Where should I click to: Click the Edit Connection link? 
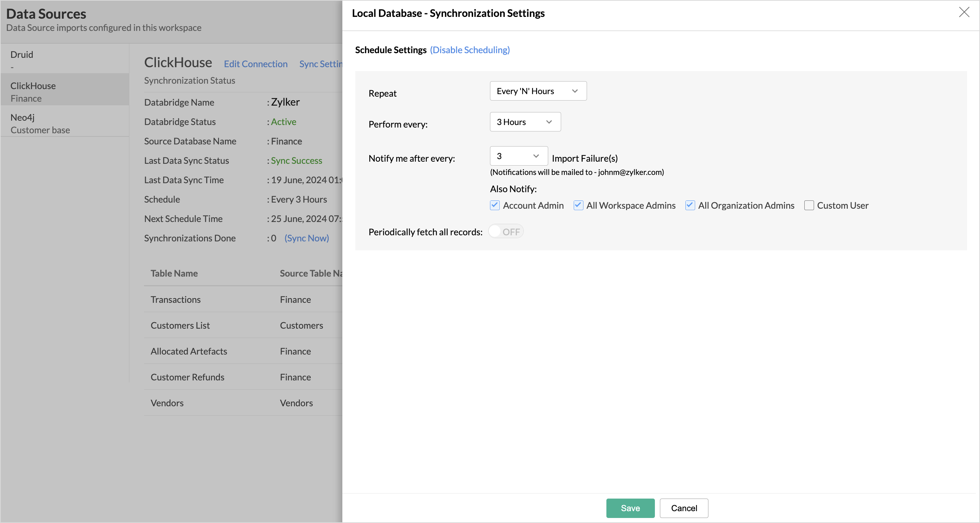(255, 64)
